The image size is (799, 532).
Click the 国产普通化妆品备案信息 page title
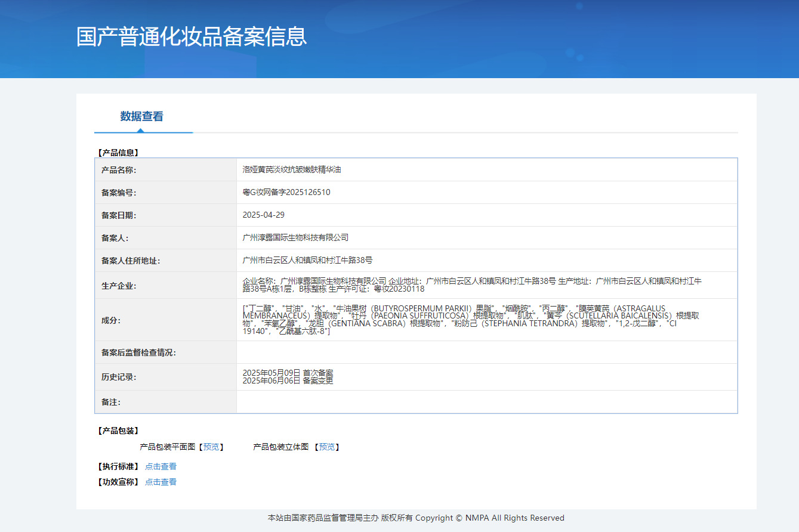click(192, 36)
